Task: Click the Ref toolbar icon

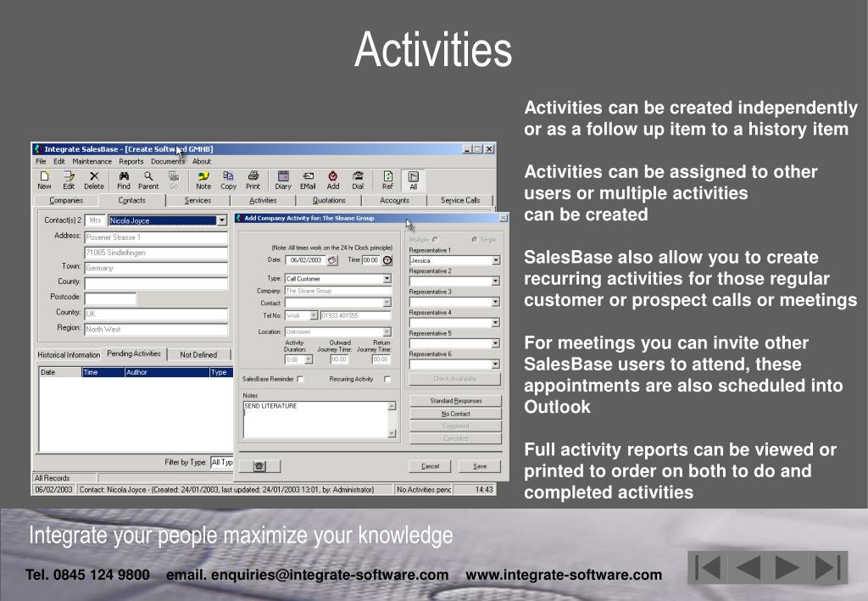Action: click(x=387, y=180)
